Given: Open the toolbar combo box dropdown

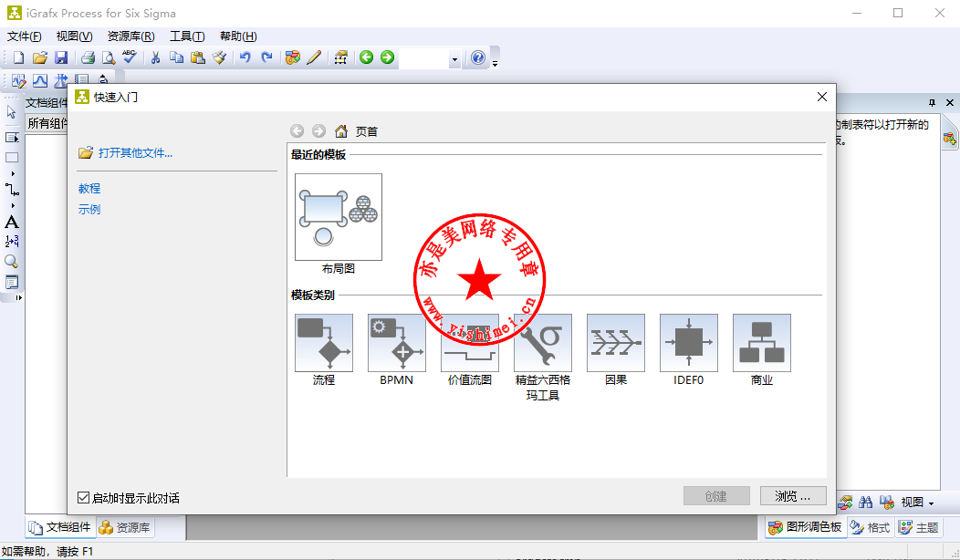Looking at the screenshot, I should pos(454,58).
